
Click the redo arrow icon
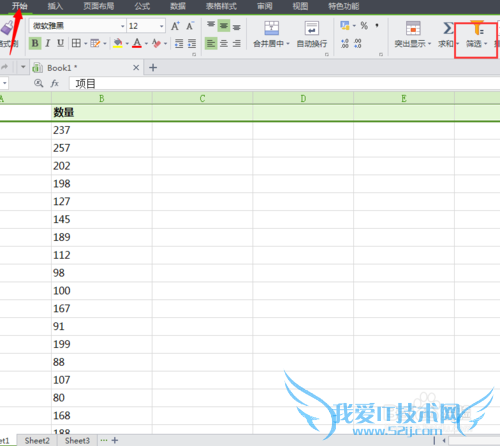[x=4, y=67]
